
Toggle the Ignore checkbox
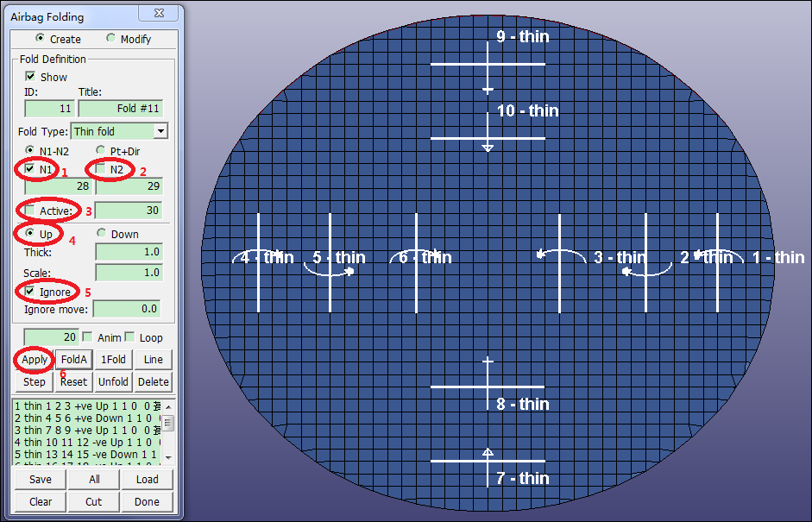click(x=31, y=292)
